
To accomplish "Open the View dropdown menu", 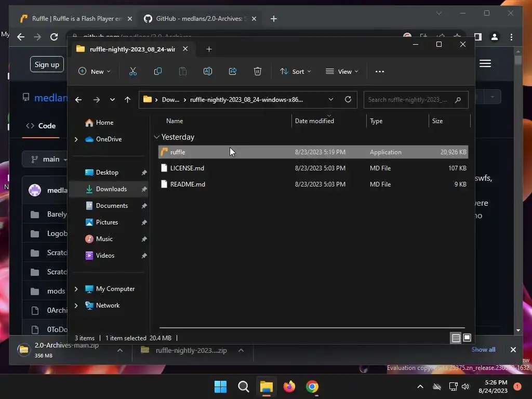I will pyautogui.click(x=342, y=71).
